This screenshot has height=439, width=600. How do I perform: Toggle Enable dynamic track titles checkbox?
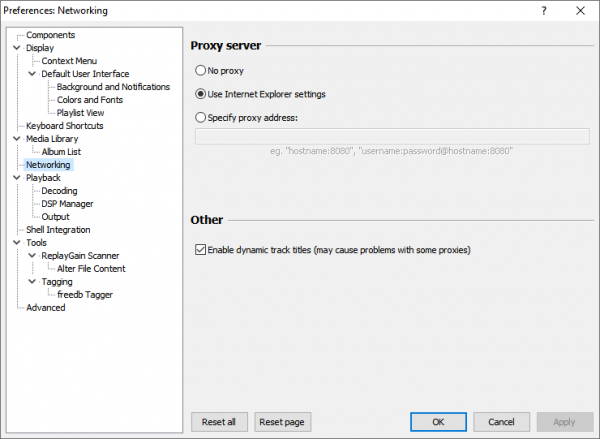click(x=201, y=249)
